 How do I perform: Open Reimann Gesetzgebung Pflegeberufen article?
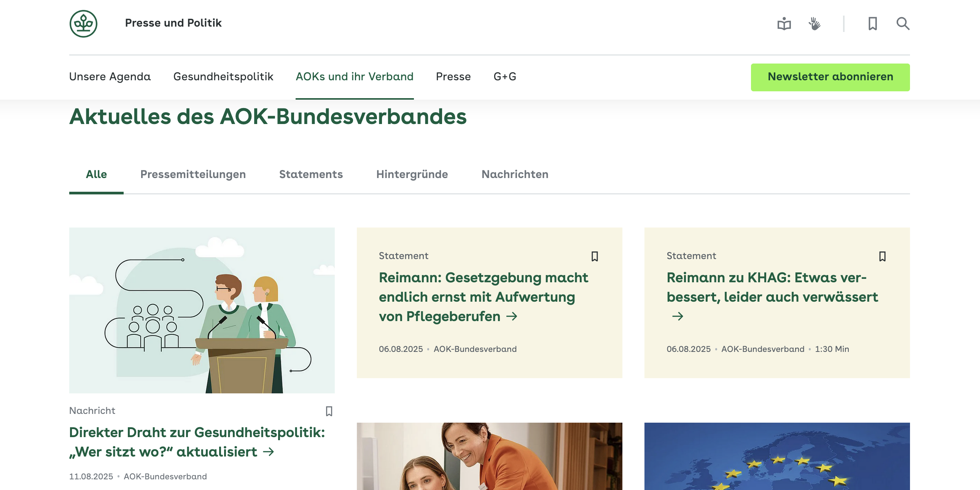tap(483, 297)
